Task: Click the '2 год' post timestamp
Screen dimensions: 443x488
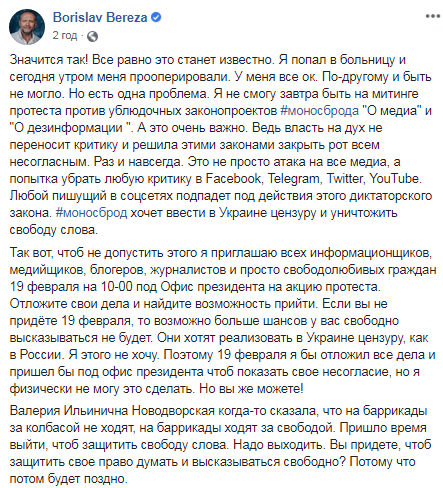Action: [x=65, y=35]
